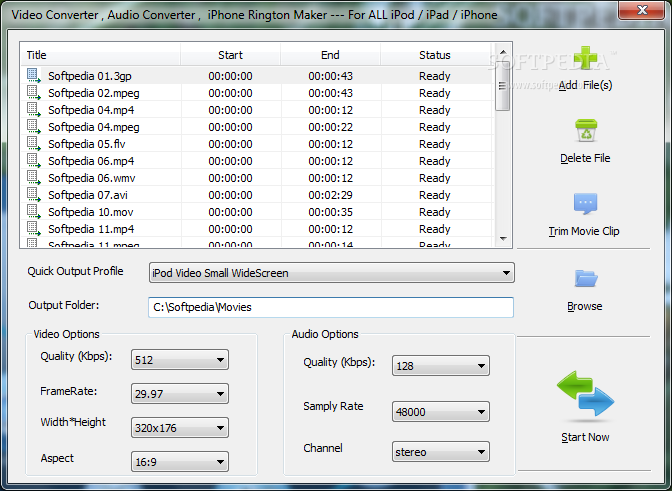Click file icon beside Softpedia 06.mp4
Viewport: 672px width, 491px height.
tap(33, 161)
